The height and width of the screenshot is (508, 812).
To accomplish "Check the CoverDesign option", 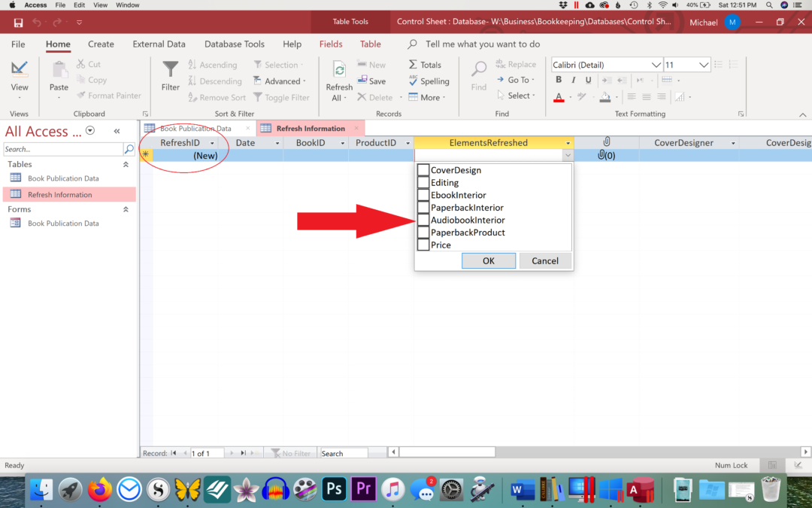I will click(x=423, y=170).
